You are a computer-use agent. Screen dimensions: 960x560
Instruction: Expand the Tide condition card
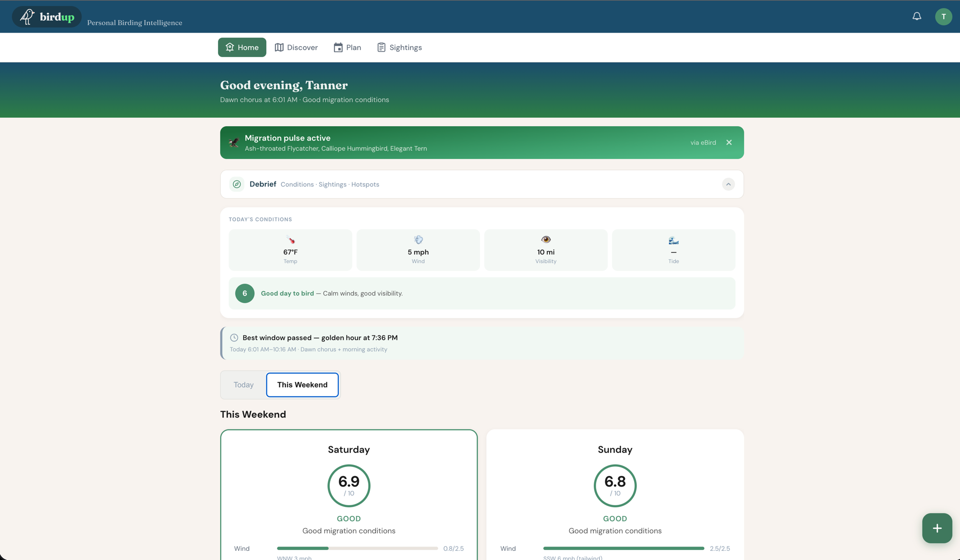[x=673, y=250]
